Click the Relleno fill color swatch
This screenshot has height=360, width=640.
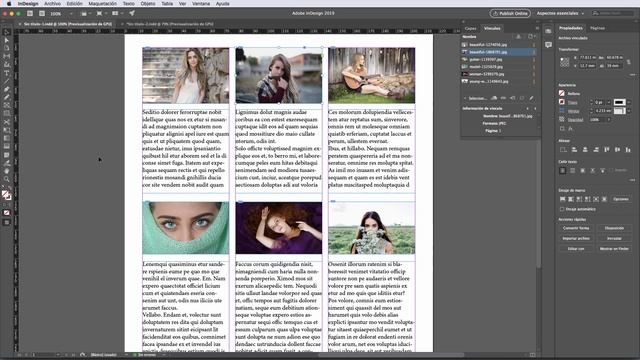click(562, 93)
